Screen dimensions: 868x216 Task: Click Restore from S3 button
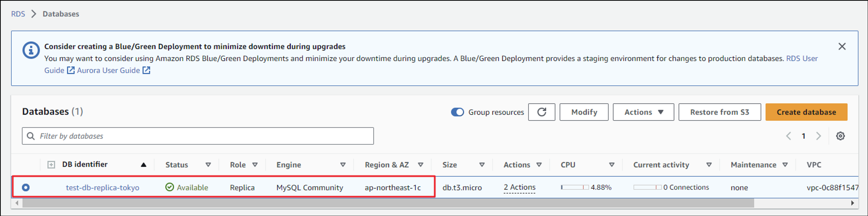tap(720, 112)
